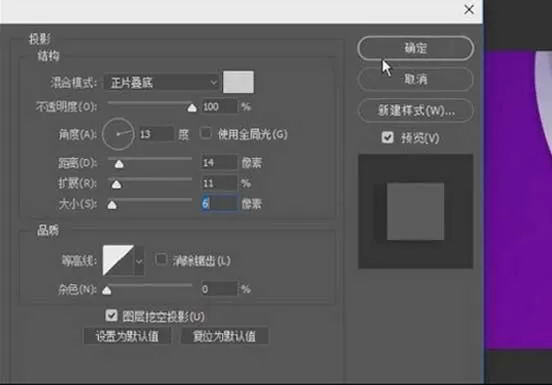This screenshot has height=385, width=552.
Task: Click the 角度 angle dial
Action: [x=118, y=134]
